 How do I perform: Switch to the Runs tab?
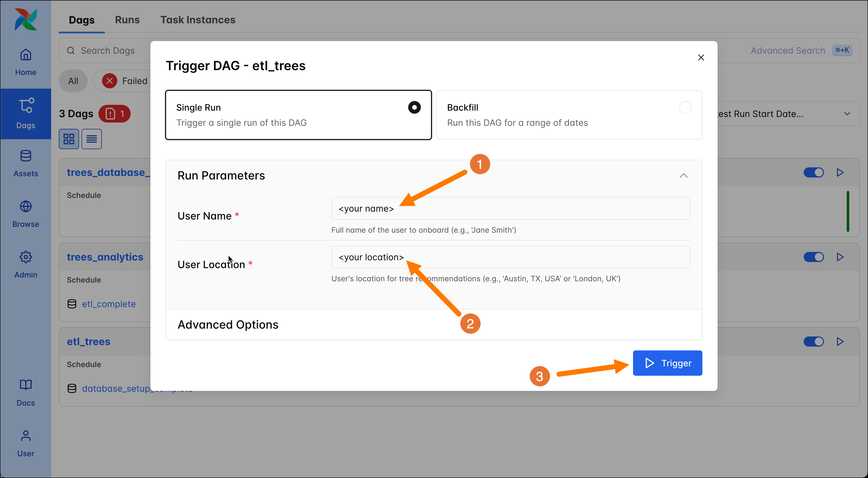[x=127, y=20]
